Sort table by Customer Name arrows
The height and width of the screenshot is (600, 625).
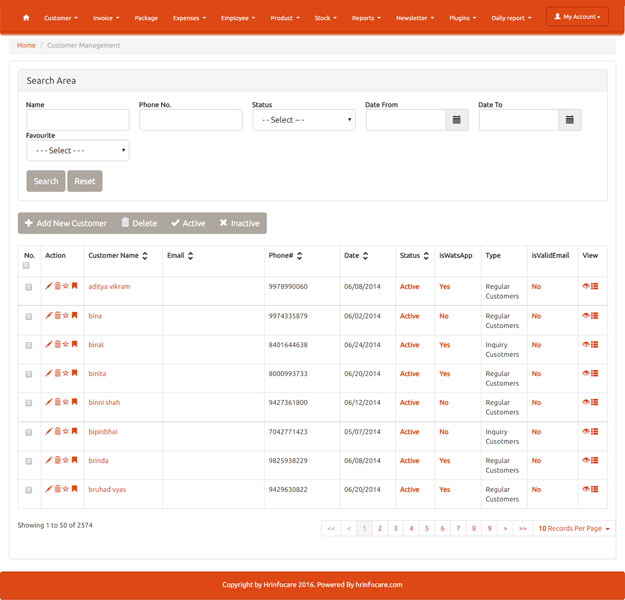click(x=145, y=256)
